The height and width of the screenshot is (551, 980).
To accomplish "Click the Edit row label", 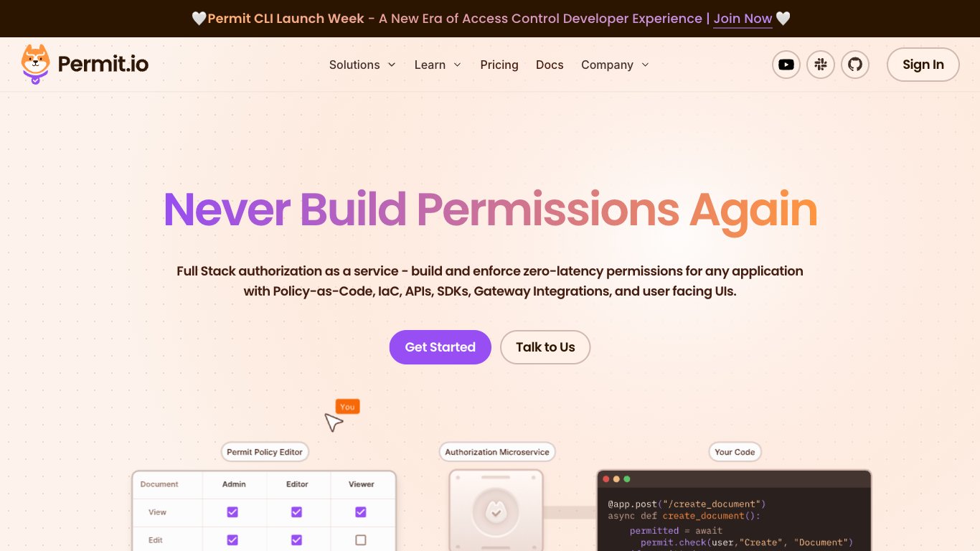I will pos(156,540).
